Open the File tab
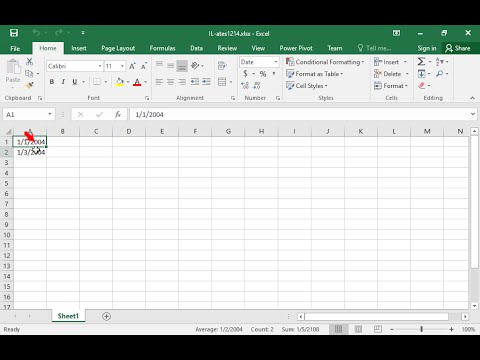Viewport: 480px width, 360px height. coord(15,48)
